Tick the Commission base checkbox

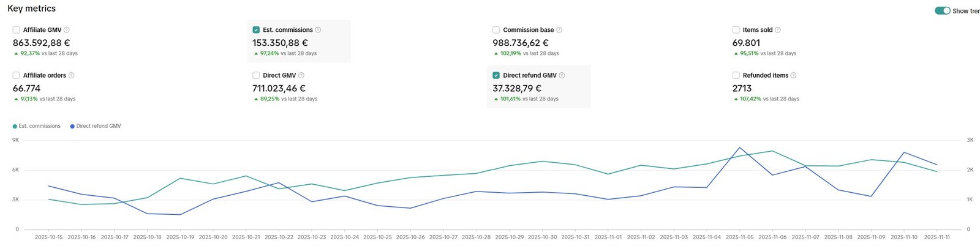pyautogui.click(x=496, y=30)
